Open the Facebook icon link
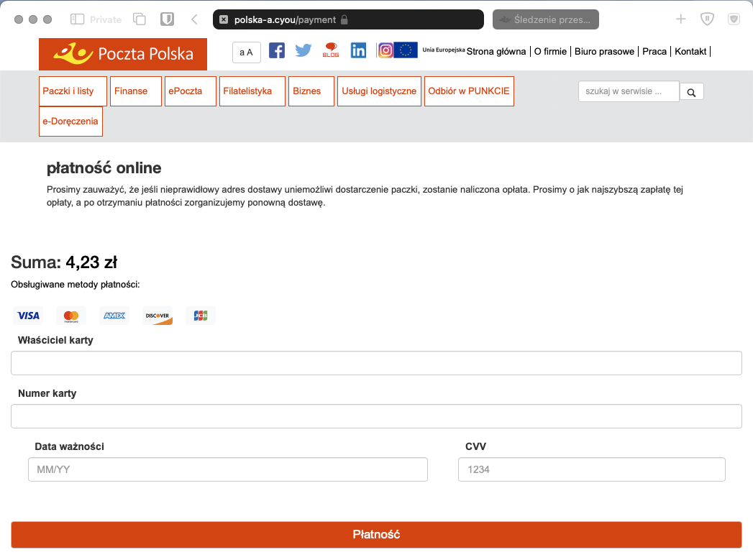Viewport: 753px width, 560px height. 277,50
